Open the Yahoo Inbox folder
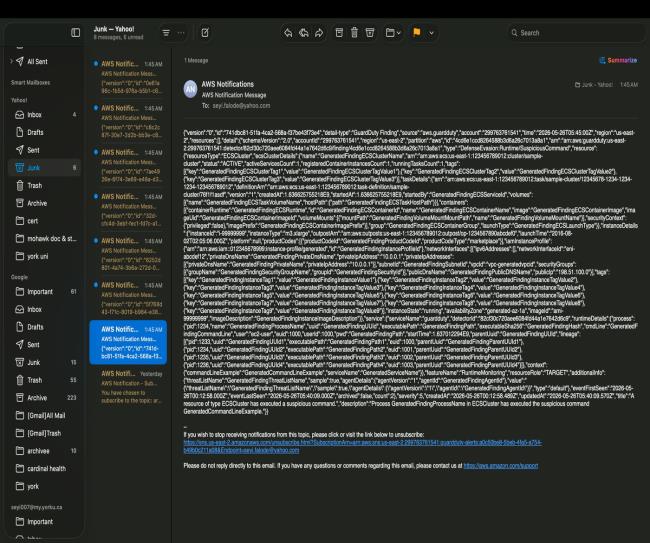Image resolution: width=650 pixels, height=543 pixels. (x=45, y=115)
